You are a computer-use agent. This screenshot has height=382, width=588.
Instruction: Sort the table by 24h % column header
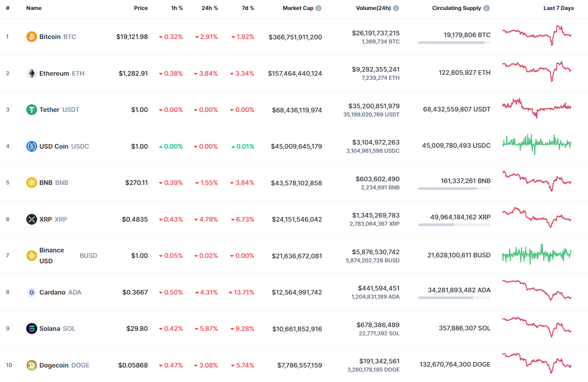[209, 8]
